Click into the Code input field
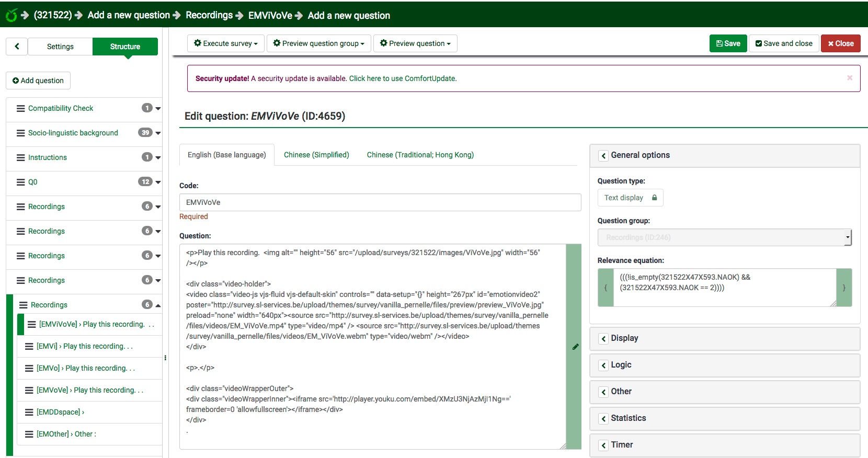The image size is (868, 458). tap(380, 202)
